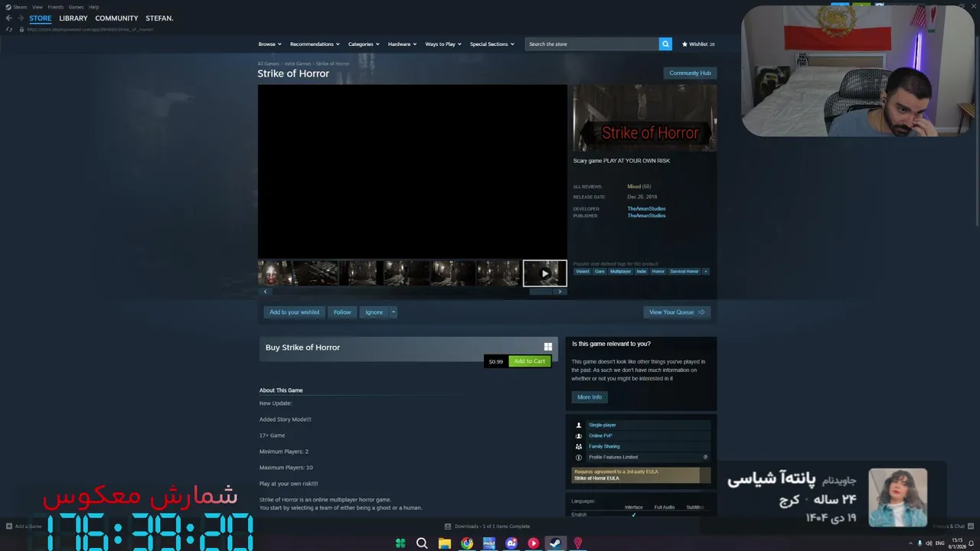This screenshot has height=551, width=980.
Task: Open File Explorer from the taskbar
Action: 445,543
